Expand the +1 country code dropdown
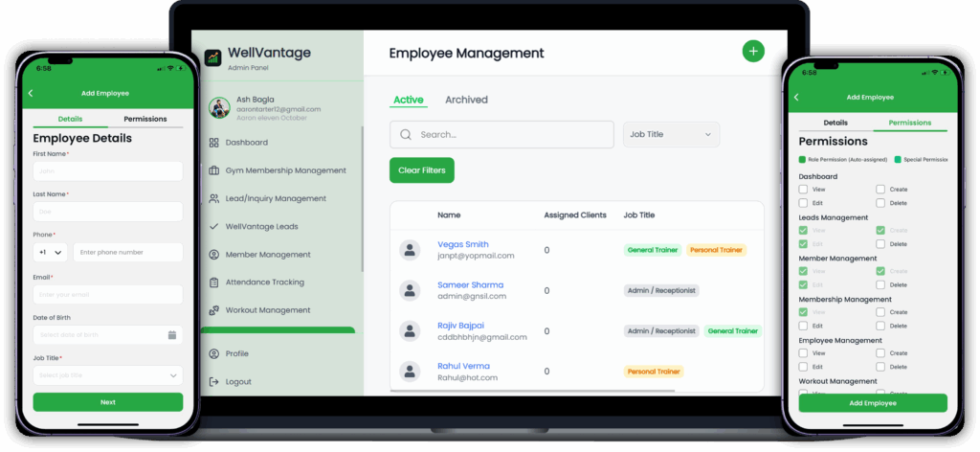 tap(51, 253)
